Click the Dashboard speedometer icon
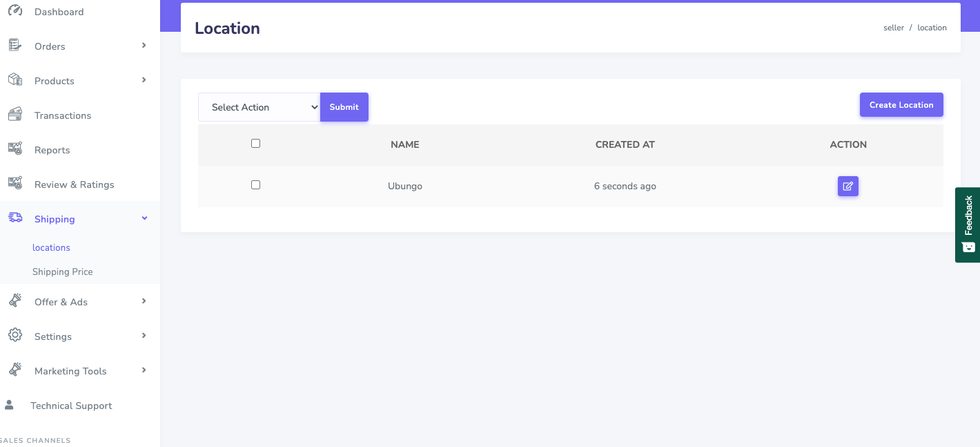This screenshot has width=980, height=447. click(x=14, y=11)
